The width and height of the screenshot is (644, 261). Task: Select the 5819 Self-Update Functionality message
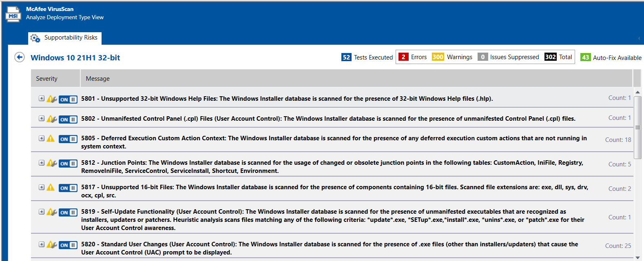tap(333, 220)
